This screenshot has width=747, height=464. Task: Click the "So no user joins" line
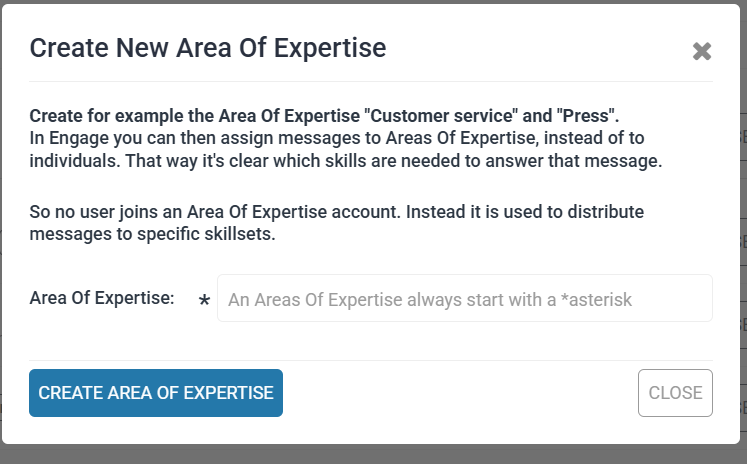click(336, 212)
